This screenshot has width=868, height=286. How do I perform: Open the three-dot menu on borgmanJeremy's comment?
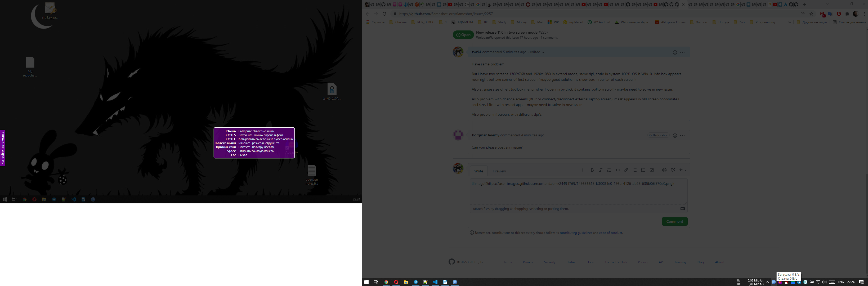point(682,135)
